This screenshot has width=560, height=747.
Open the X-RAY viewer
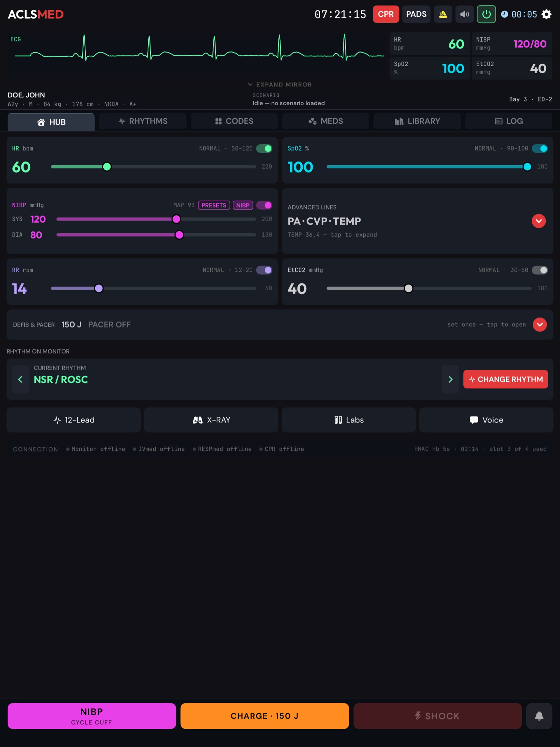pos(211,420)
